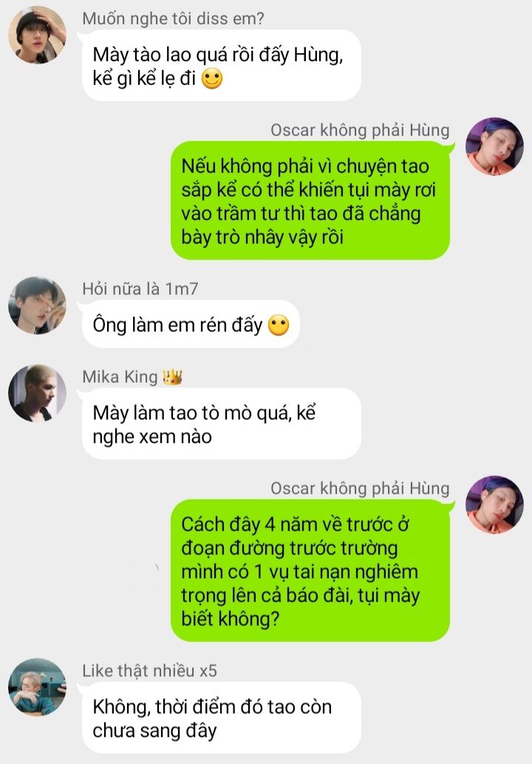The image size is (532, 764).
Task: Click the sender name "Like thật nhiều x5"
Action: pyautogui.click(x=149, y=671)
